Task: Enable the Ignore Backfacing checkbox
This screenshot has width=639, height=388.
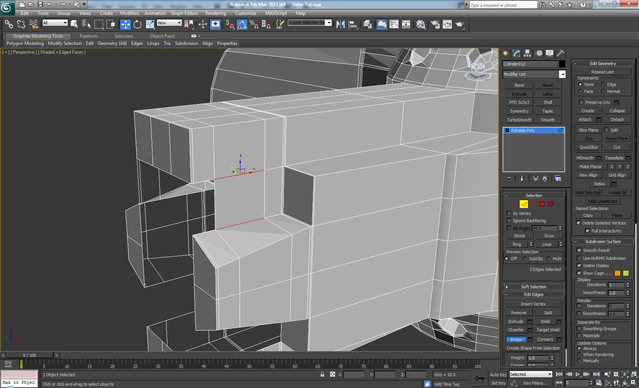Action: [x=509, y=221]
